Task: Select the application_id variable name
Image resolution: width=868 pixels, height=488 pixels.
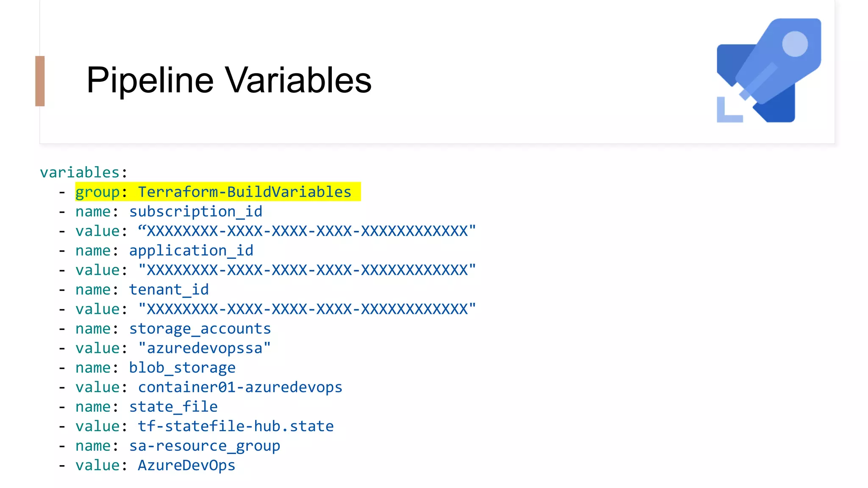Action: (x=191, y=250)
